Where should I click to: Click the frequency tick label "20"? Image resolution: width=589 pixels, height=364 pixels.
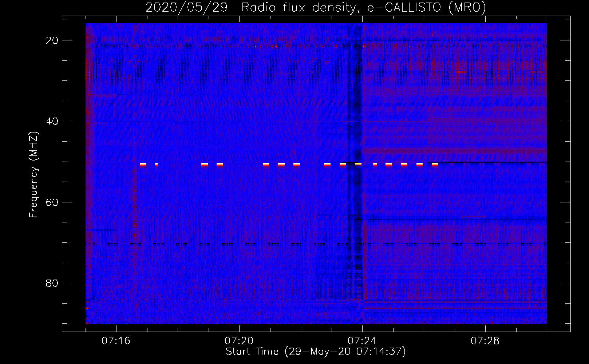[52, 40]
